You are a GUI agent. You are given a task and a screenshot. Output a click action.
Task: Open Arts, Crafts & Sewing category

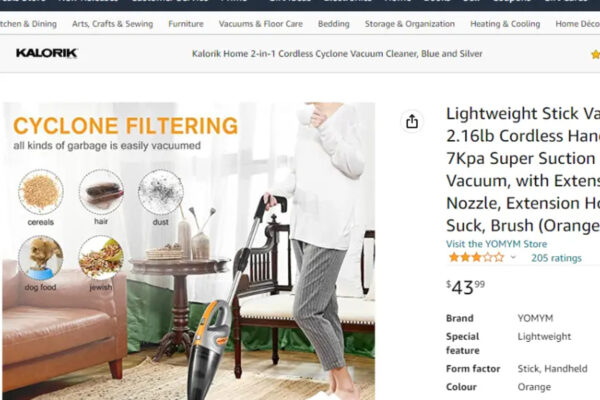112,24
